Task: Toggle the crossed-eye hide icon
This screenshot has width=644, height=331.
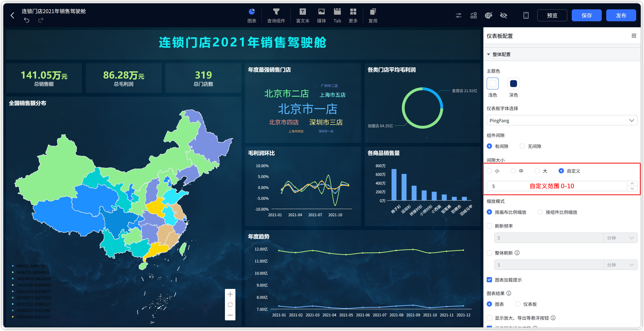Action: [503, 15]
